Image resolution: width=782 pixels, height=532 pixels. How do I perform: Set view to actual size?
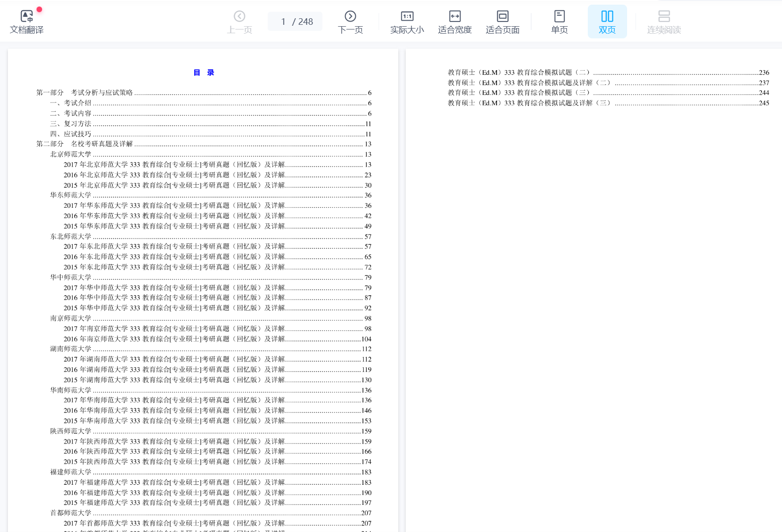tap(407, 22)
